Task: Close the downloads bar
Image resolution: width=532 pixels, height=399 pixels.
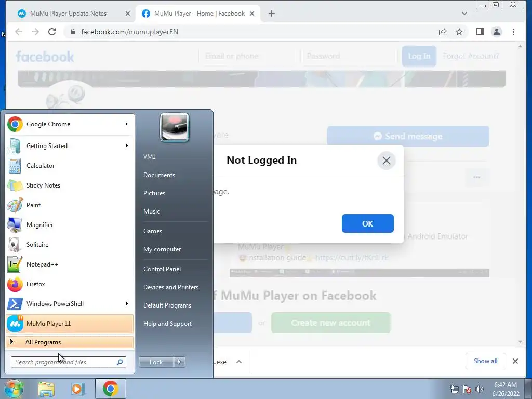Action: (x=515, y=361)
